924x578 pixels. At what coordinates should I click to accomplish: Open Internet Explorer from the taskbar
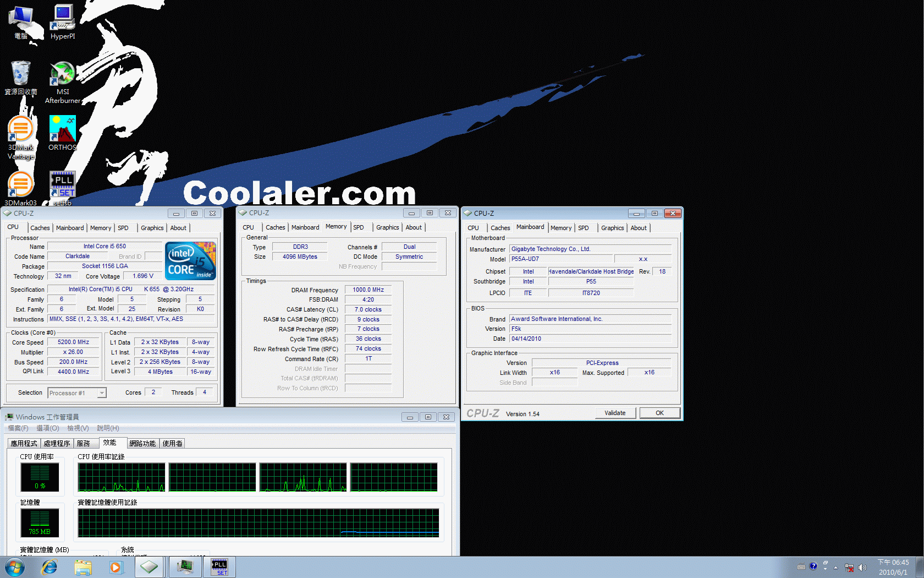tap(50, 567)
